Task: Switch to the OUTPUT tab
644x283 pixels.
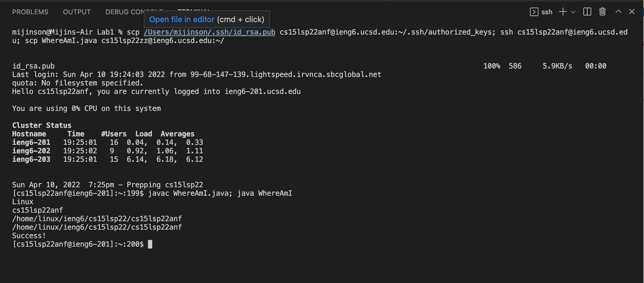Action: (77, 12)
